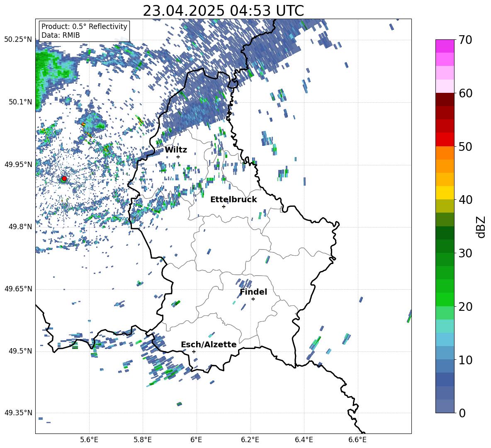Click the cross marker below Ettelbruck
Viewport: 491px width, 448px height.
[224, 206]
